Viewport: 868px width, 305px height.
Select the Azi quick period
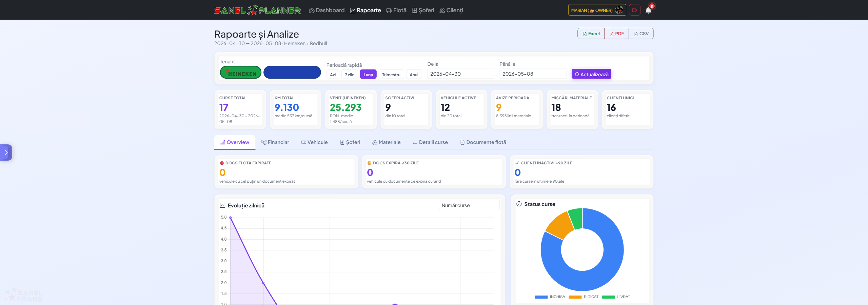(x=333, y=75)
